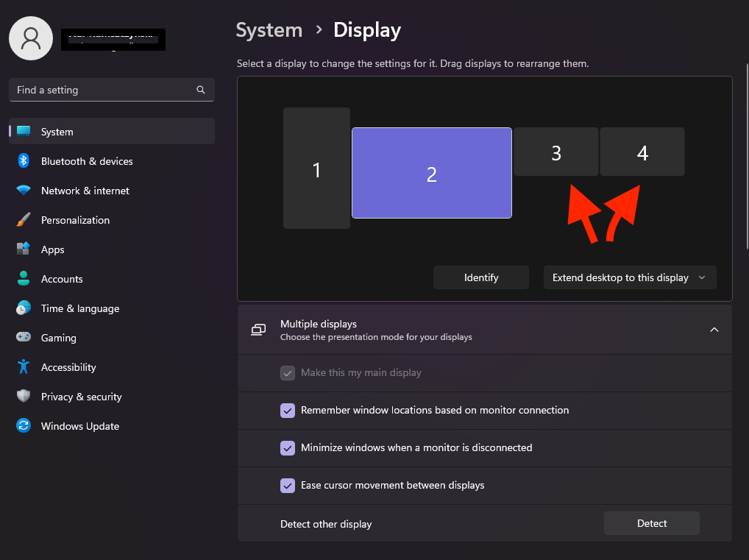The height and width of the screenshot is (560, 749).
Task: Open the Apps settings page
Action: point(112,249)
